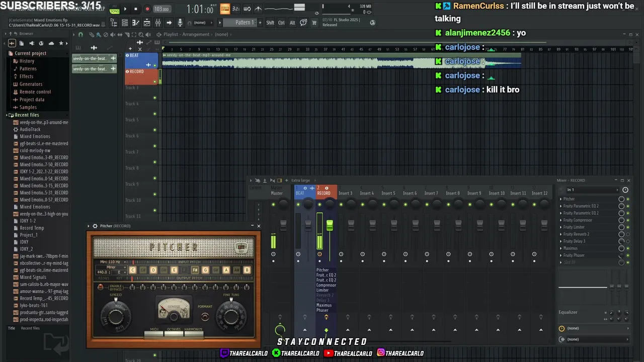Select the playlist mute tool
Screen dimensions: 644x362
point(112,34)
